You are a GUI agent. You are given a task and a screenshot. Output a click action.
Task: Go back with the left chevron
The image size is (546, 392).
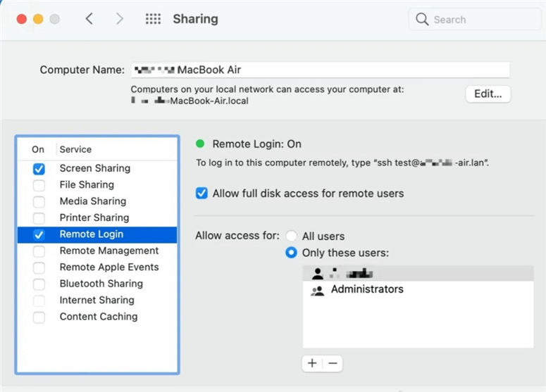(89, 19)
